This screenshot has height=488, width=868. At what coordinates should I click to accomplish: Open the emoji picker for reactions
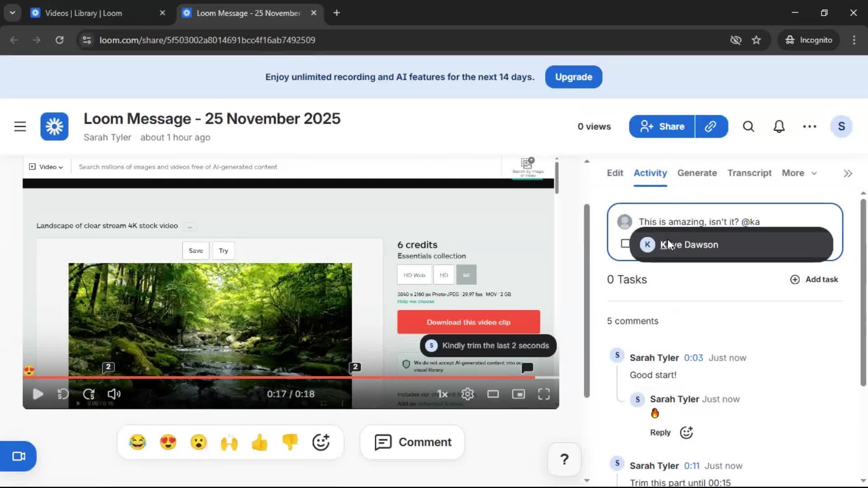pyautogui.click(x=321, y=442)
